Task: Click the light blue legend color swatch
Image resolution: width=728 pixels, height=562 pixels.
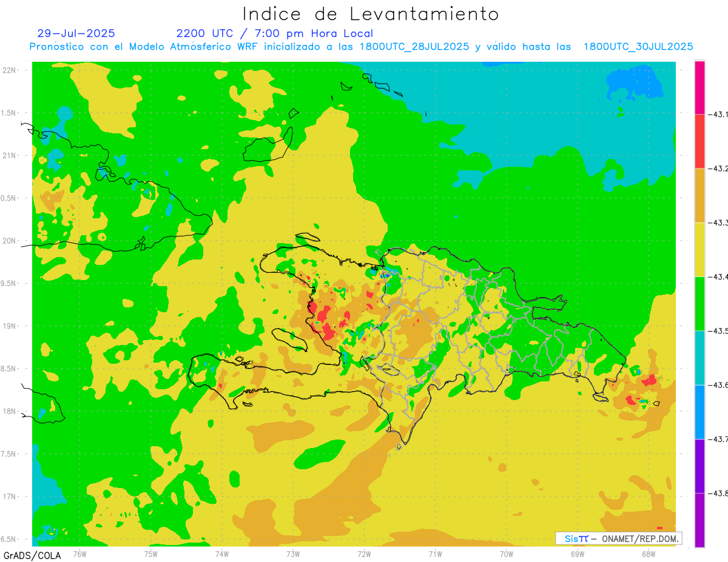Action: pyautogui.click(x=699, y=412)
